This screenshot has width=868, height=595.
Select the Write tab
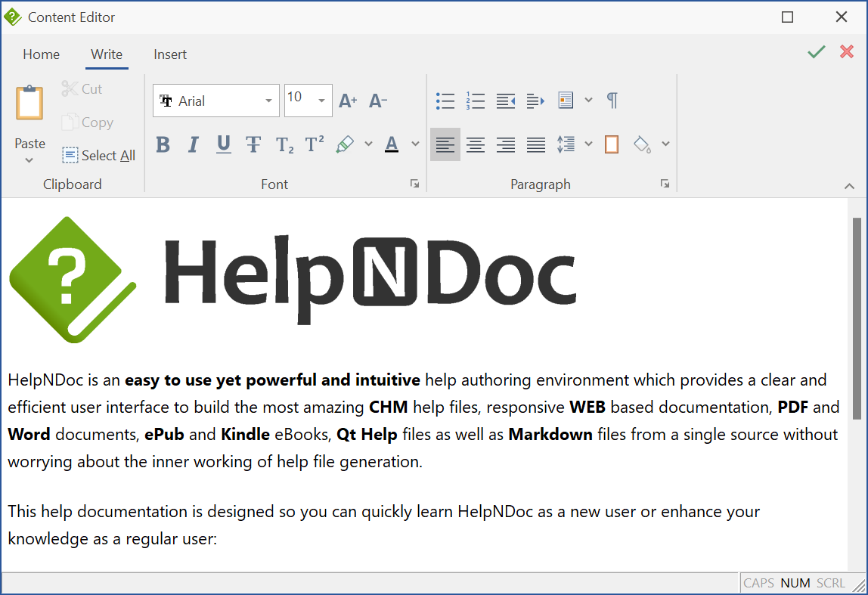[107, 54]
